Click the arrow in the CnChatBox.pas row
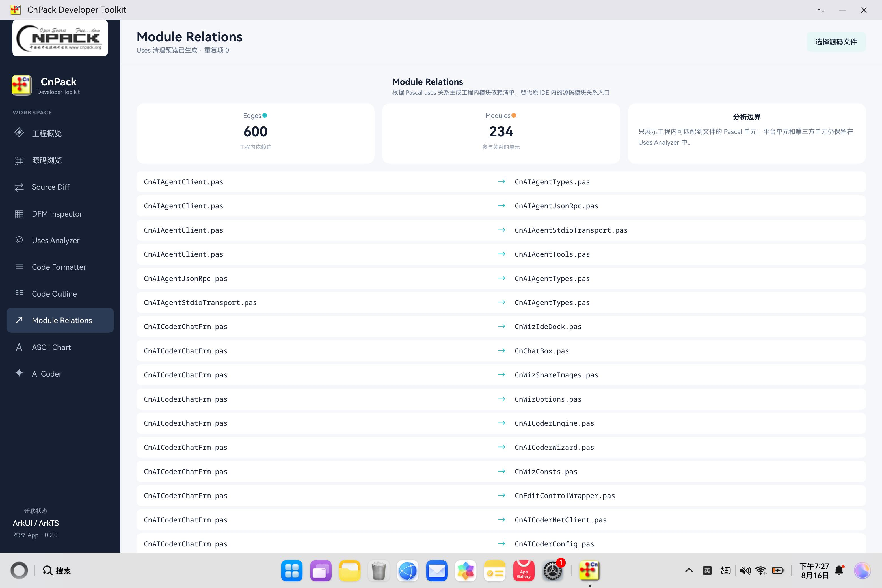The image size is (882, 588). 501,351
